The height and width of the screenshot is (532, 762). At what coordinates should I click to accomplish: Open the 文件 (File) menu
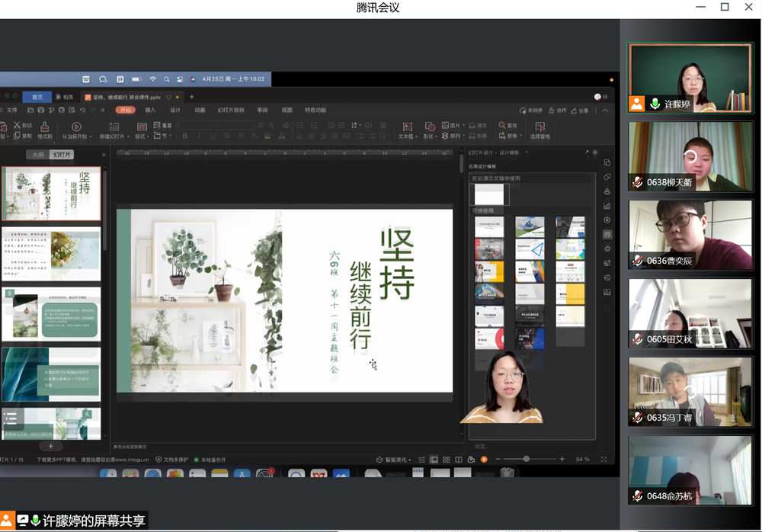(12, 110)
